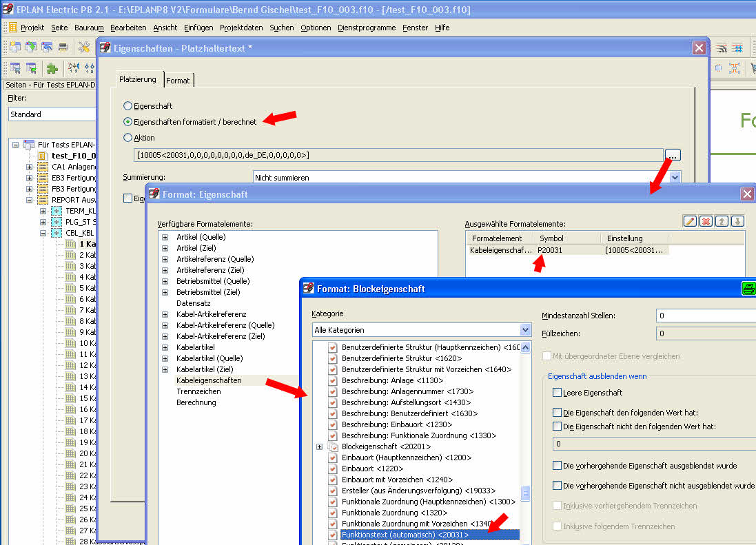
Task: Open the wrench and screwdriver settings icon
Action: tap(84, 47)
